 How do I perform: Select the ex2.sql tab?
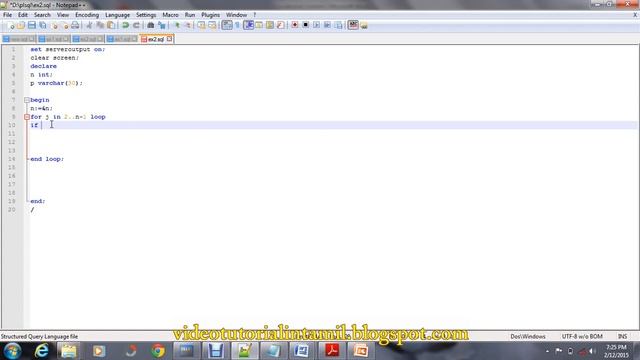(x=157, y=39)
